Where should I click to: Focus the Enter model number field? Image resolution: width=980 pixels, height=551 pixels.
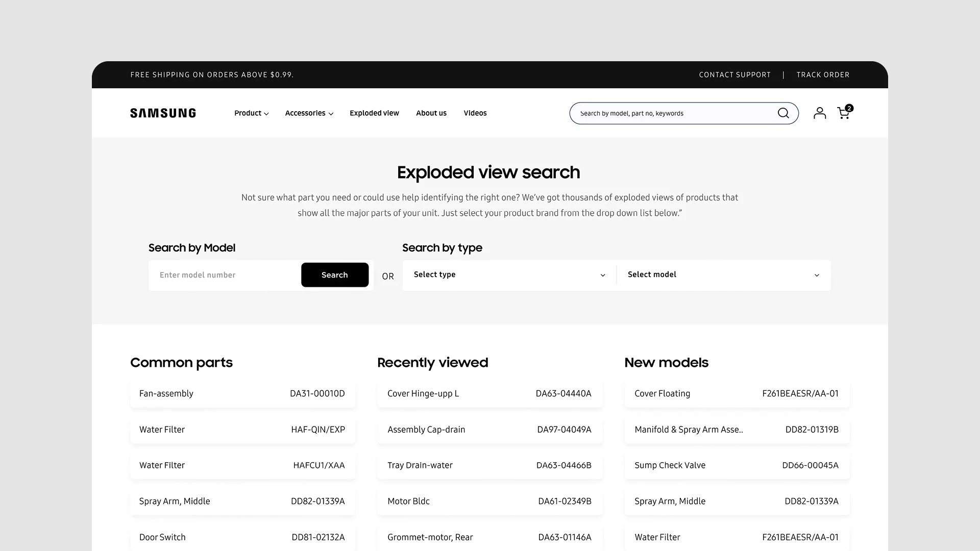pos(225,275)
